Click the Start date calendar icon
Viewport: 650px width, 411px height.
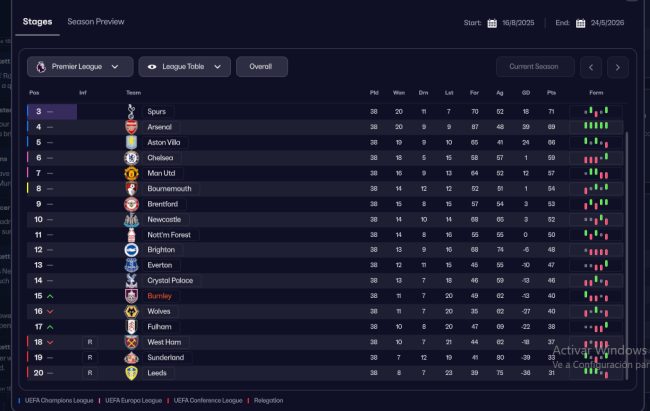click(492, 23)
